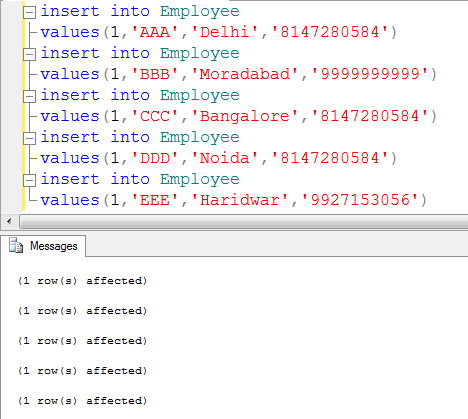Click the 'CCC' string value
Image resolution: width=468 pixels, height=419 pixels.
coord(155,116)
